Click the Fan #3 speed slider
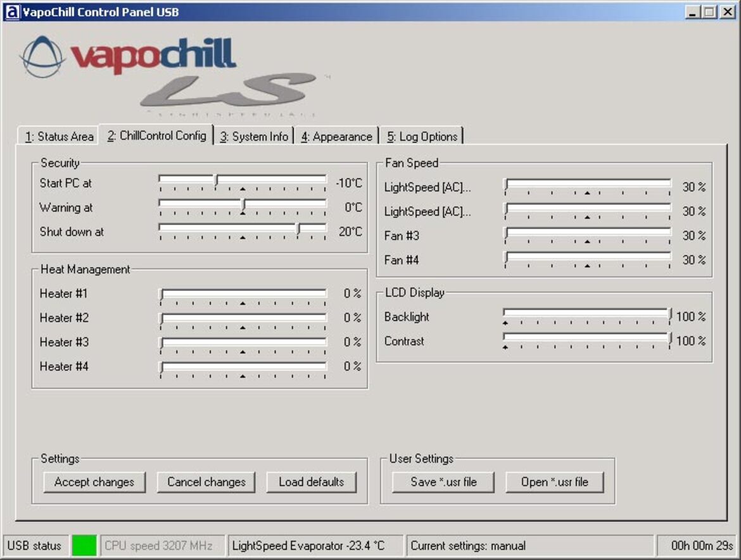 click(x=587, y=233)
